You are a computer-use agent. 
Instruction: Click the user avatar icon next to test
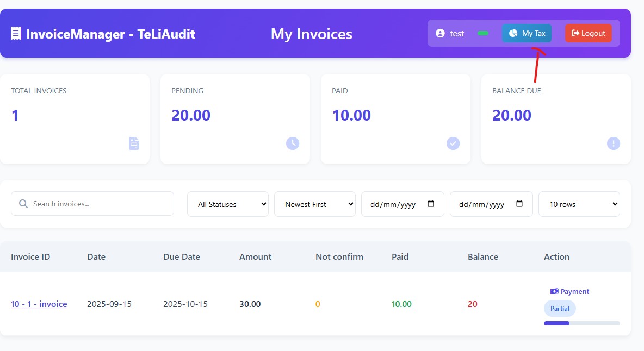pos(440,34)
